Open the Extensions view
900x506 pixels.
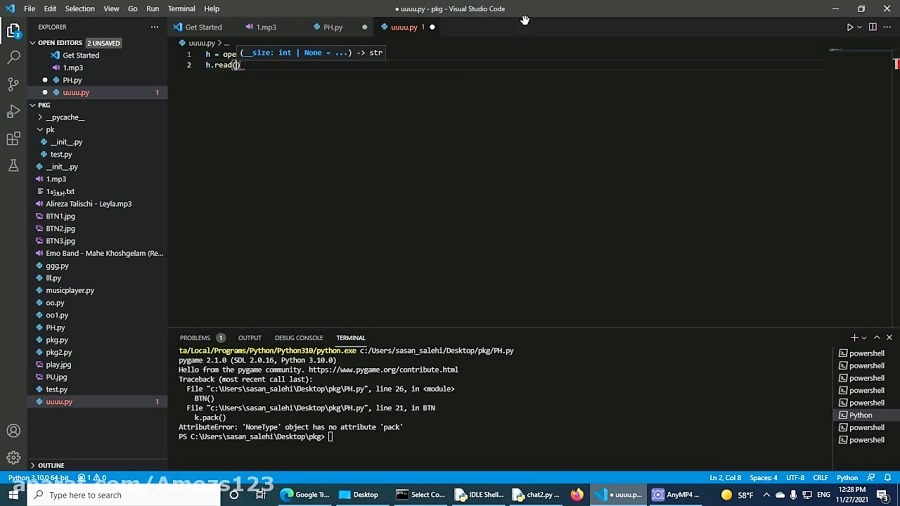pyautogui.click(x=13, y=138)
